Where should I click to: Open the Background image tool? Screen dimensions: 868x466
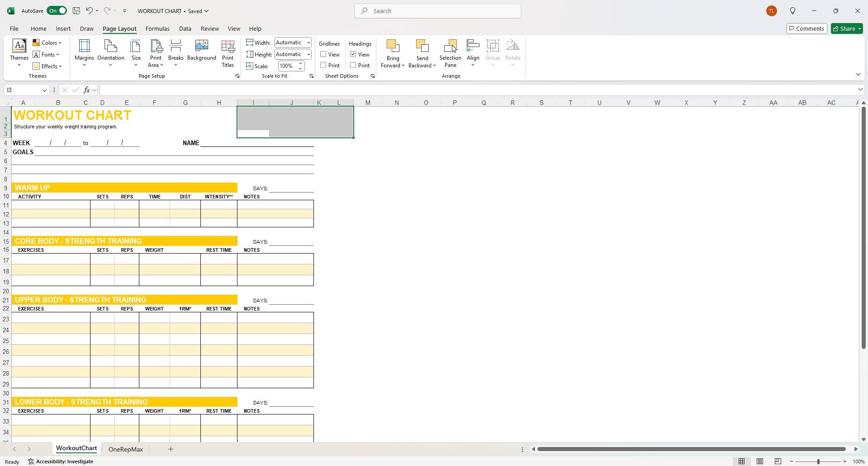[201, 51]
